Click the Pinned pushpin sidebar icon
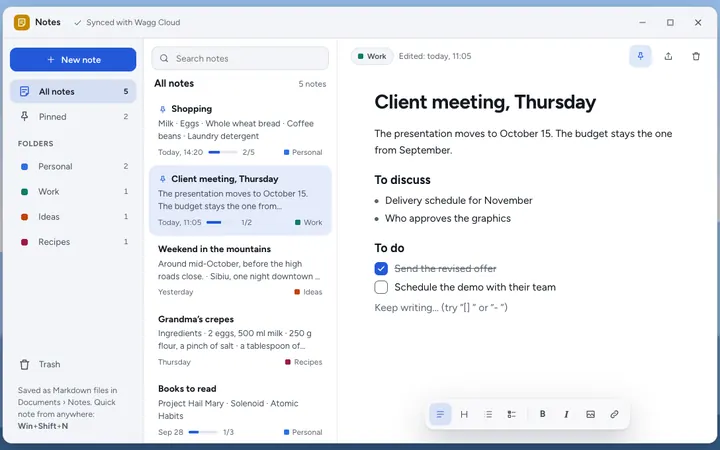The width and height of the screenshot is (720, 450). (x=24, y=117)
